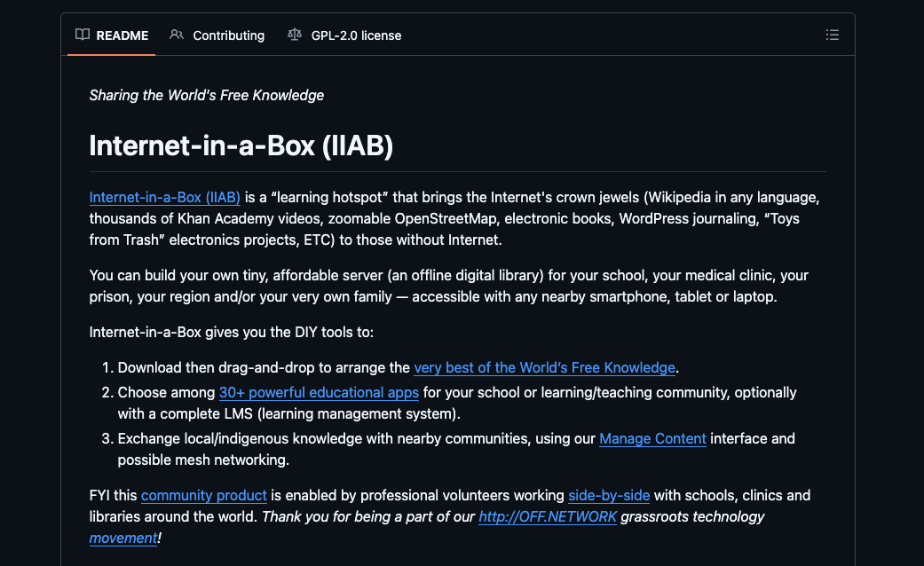The image size is (924, 566).
Task: Follow the very best of World's Free Knowledge link
Action: [544, 367]
